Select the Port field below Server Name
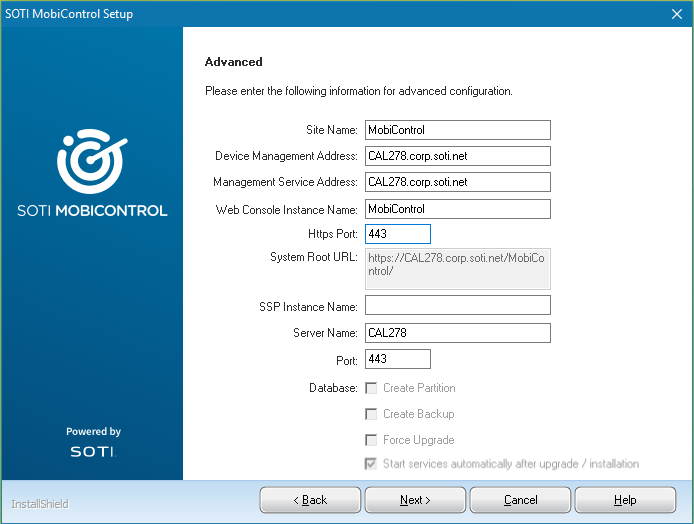 [x=397, y=359]
